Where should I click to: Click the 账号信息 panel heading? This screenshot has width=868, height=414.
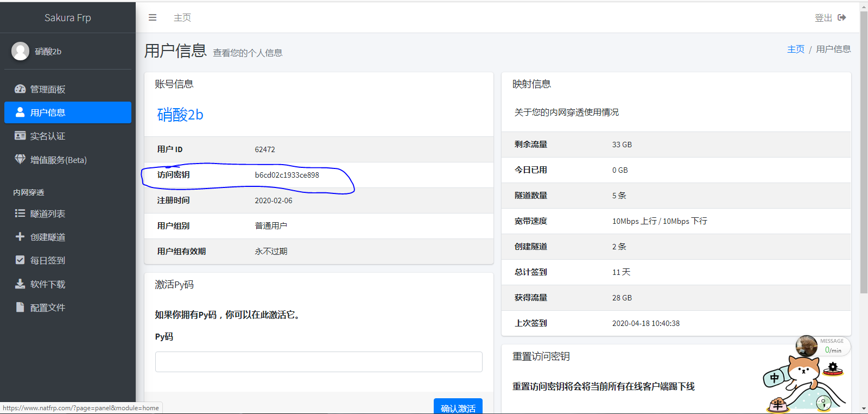(x=174, y=84)
